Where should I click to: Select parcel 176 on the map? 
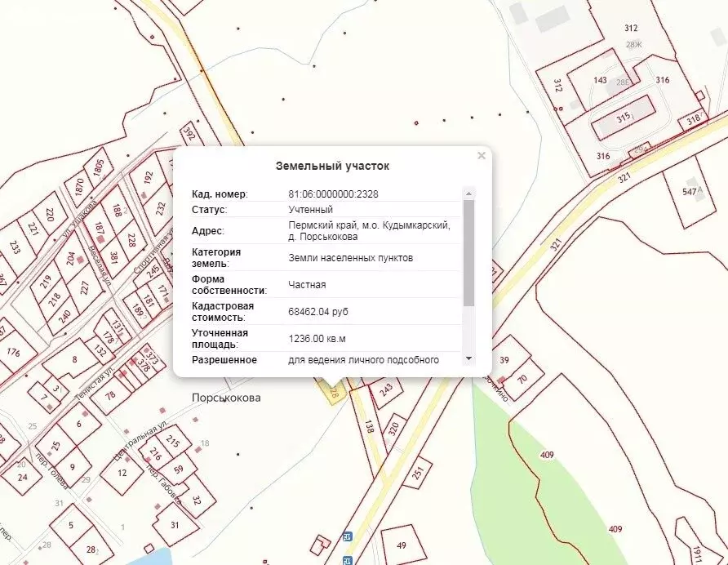tap(13, 352)
